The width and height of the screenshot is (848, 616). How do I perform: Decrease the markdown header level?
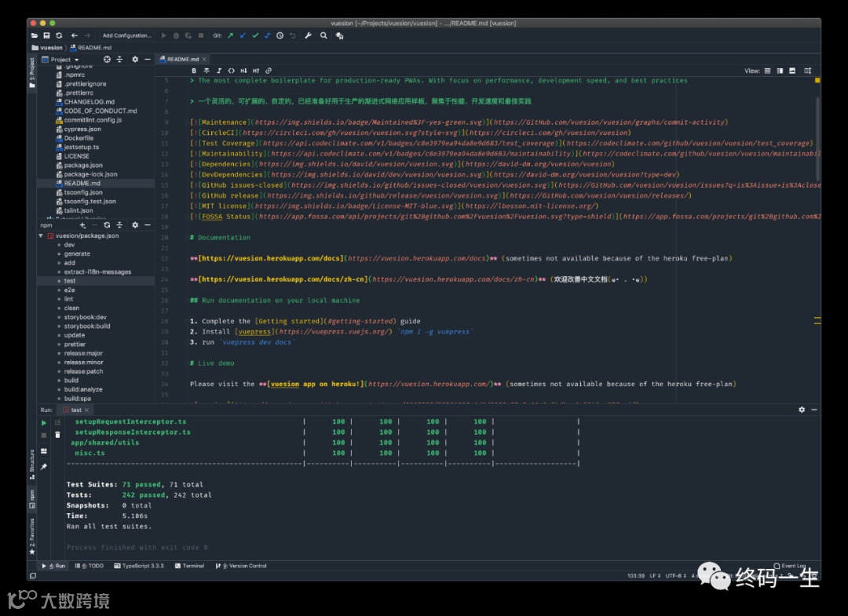(x=244, y=71)
